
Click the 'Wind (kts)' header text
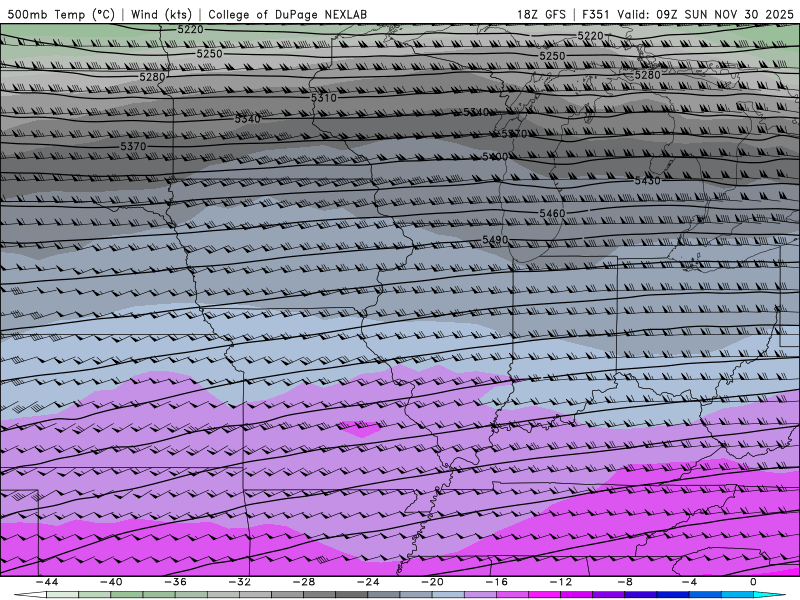click(x=161, y=14)
